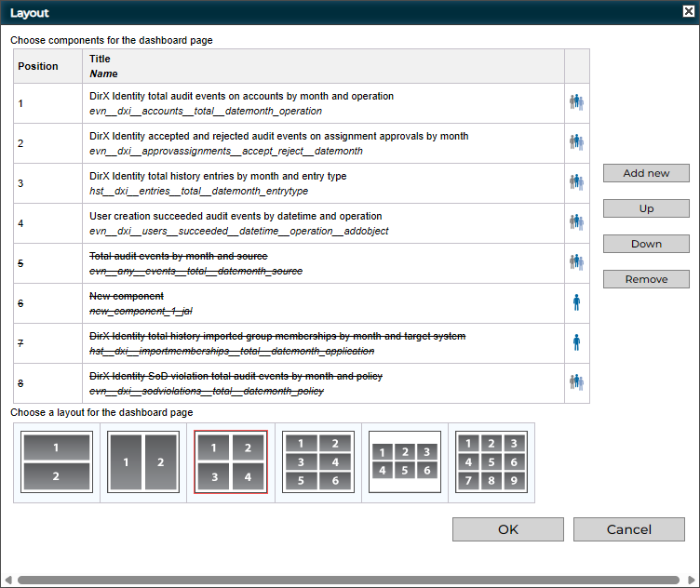Move selected component Down
700x588 pixels.
646,244
